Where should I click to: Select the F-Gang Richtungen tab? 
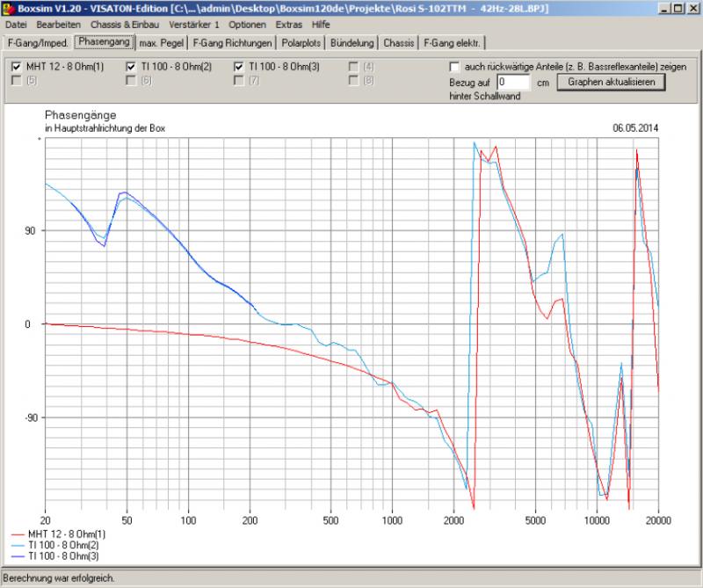[x=232, y=42]
